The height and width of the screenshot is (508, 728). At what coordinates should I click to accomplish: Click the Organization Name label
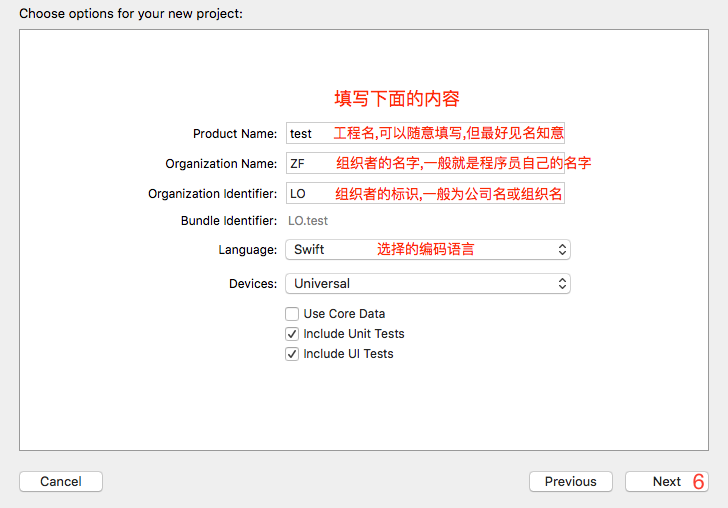[x=221, y=163]
